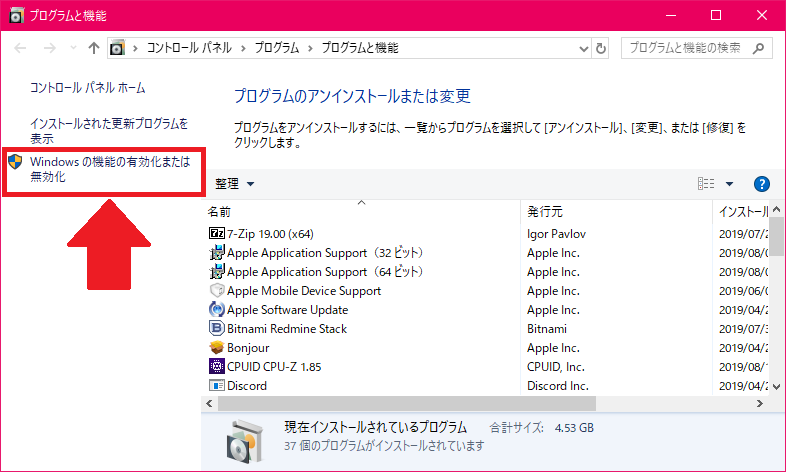Screen dimensions: 786x472
Task: Sort by 名前 column header
Action: (361, 211)
